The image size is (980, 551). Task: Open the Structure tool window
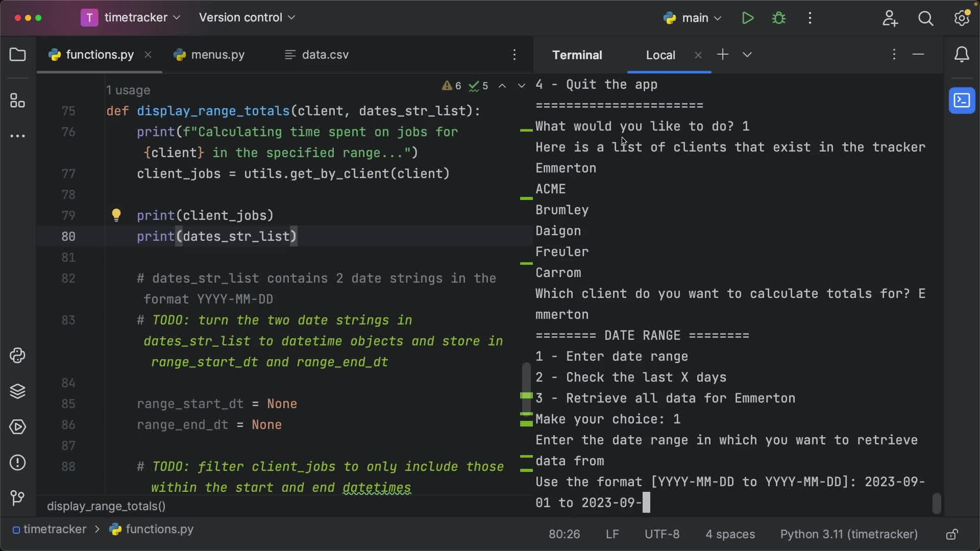pos(18,101)
